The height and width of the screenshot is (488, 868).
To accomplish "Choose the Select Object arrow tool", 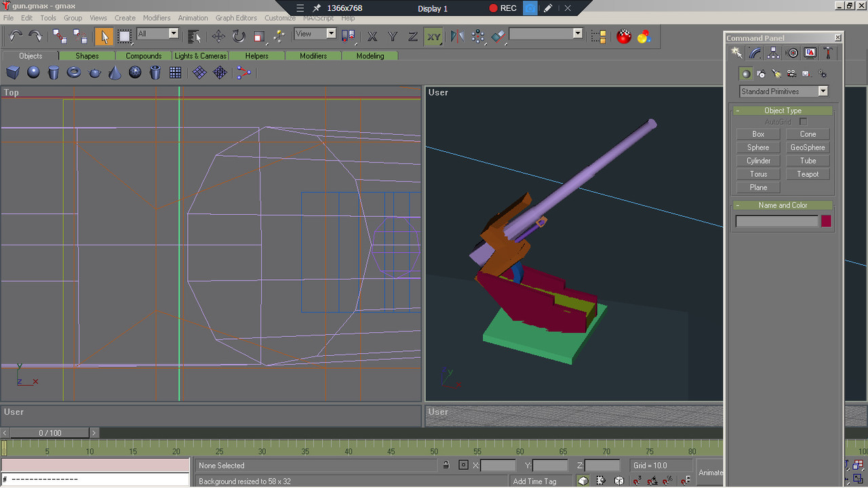I will point(104,36).
